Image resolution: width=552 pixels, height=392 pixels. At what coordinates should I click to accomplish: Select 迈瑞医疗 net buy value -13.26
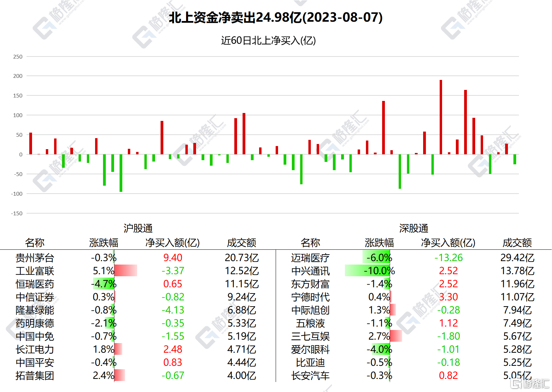[448, 258]
